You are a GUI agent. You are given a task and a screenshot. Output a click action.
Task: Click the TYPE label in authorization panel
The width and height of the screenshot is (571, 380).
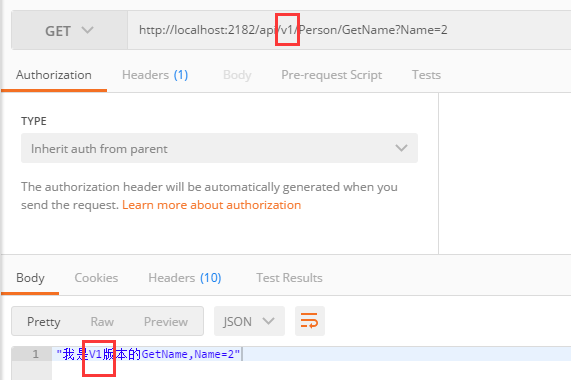(x=34, y=121)
